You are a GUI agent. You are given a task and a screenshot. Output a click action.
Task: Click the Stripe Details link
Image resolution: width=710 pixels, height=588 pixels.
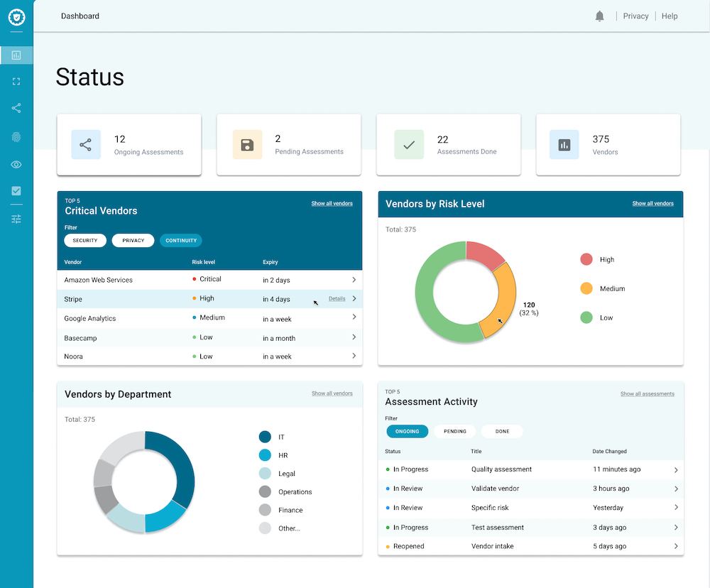tap(337, 299)
